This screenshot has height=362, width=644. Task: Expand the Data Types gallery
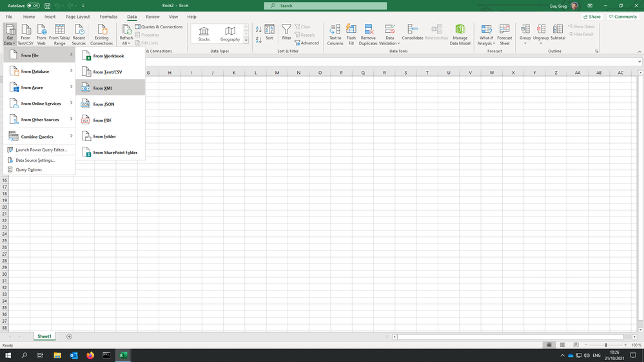point(246,40)
